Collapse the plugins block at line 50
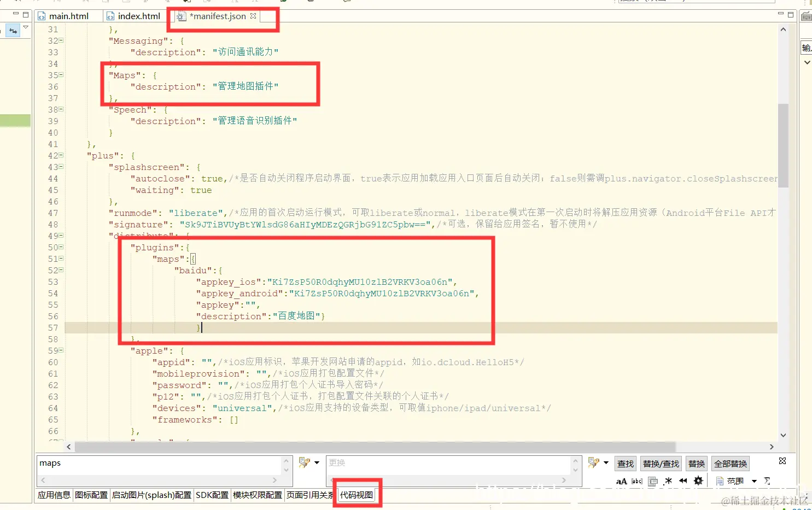 coord(61,247)
